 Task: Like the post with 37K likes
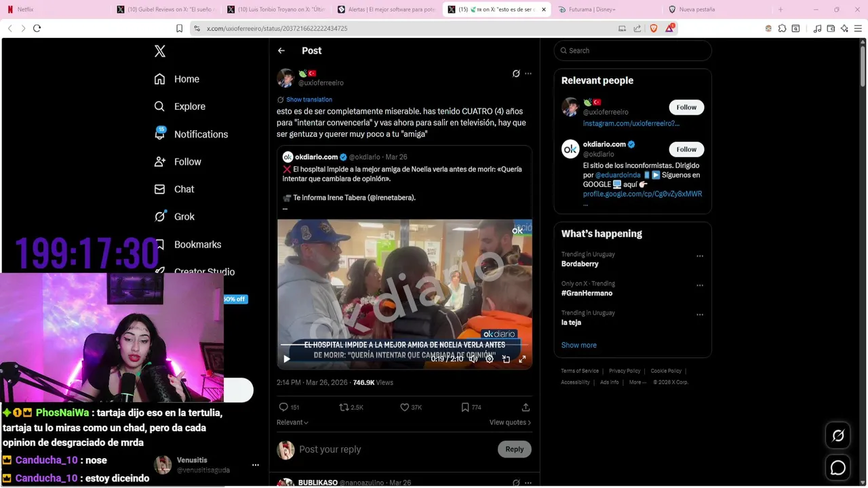pos(411,407)
